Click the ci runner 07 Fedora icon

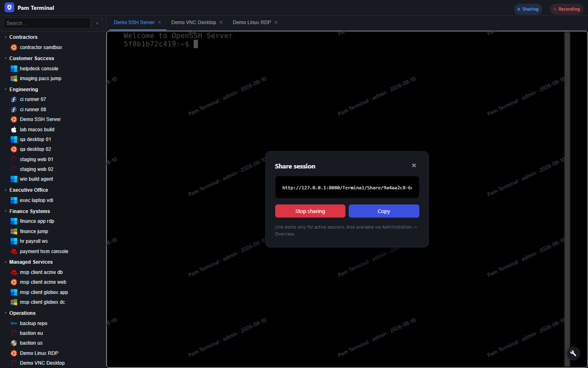14,99
